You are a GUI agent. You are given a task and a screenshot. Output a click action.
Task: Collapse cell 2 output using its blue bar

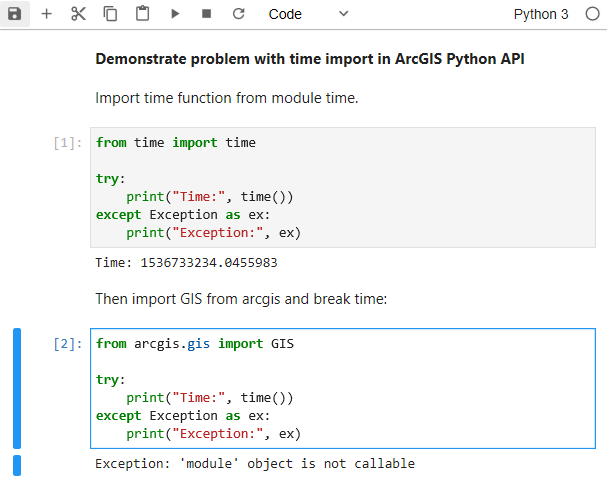[x=17, y=465]
